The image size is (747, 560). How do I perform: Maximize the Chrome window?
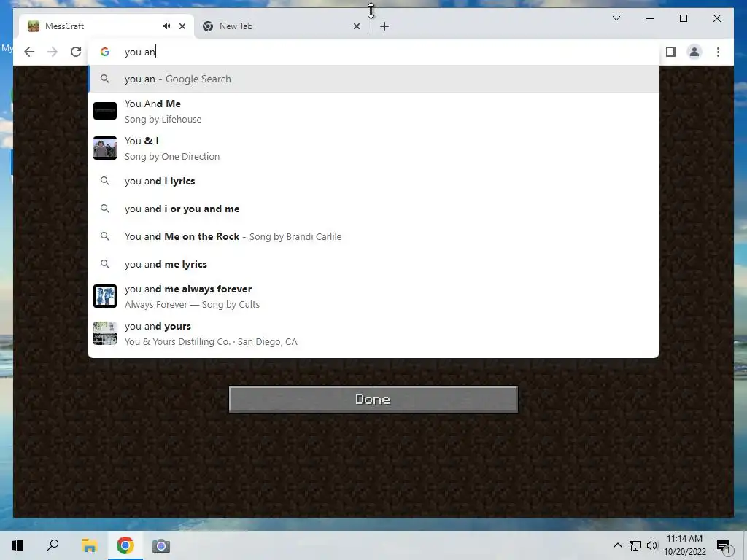click(x=683, y=18)
